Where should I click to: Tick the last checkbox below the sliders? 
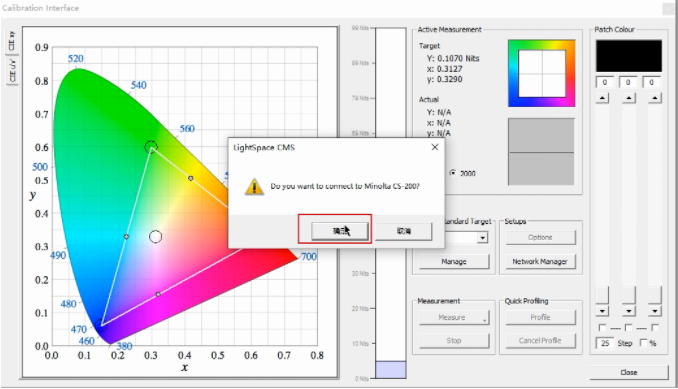click(x=655, y=328)
